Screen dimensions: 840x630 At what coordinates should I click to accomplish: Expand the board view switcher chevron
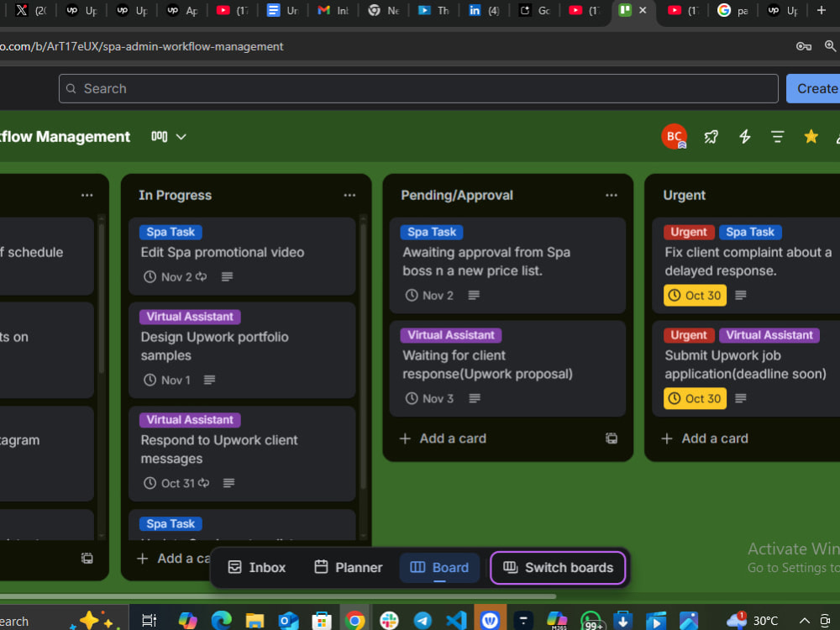coord(181,137)
